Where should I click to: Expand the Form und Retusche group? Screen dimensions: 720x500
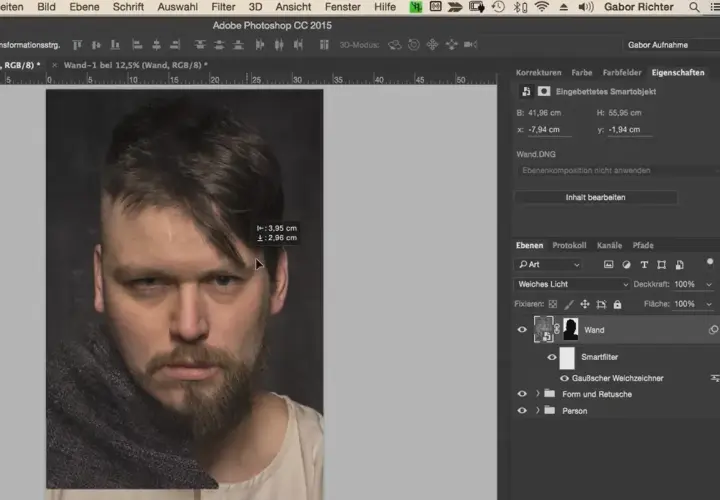click(x=537, y=394)
